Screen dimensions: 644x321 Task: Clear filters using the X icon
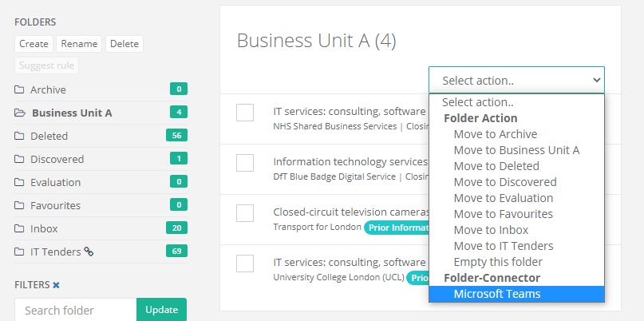click(57, 284)
